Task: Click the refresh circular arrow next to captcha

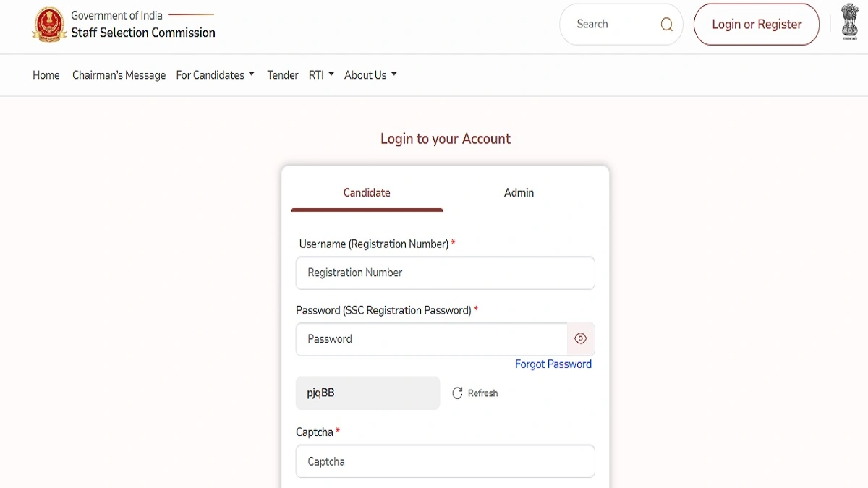Action: tap(457, 393)
